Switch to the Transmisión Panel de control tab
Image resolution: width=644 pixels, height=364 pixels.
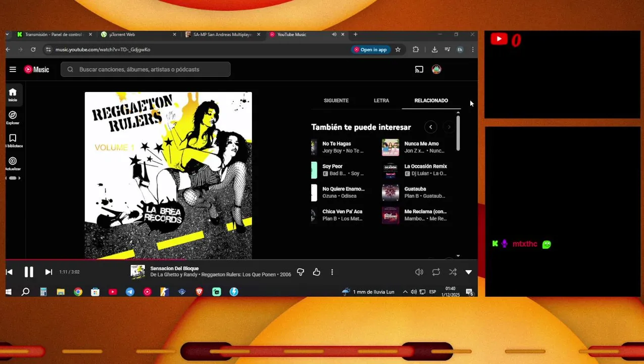[53, 34]
